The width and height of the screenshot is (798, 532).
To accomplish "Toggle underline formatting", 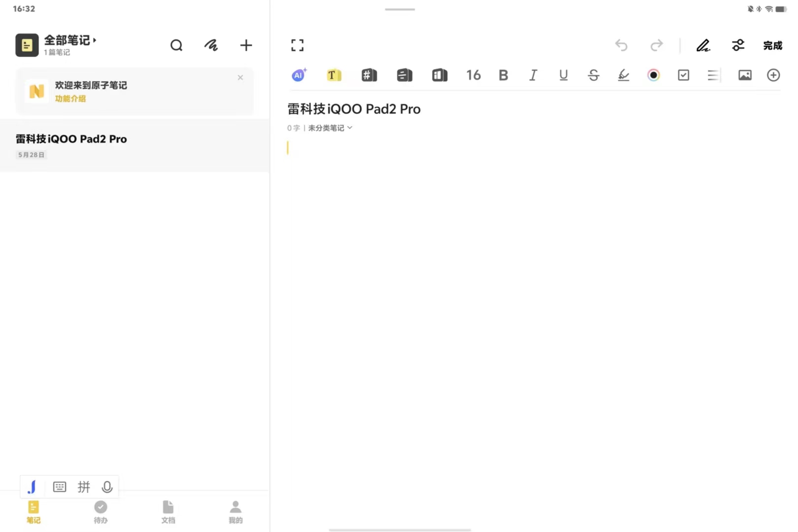I will click(564, 75).
